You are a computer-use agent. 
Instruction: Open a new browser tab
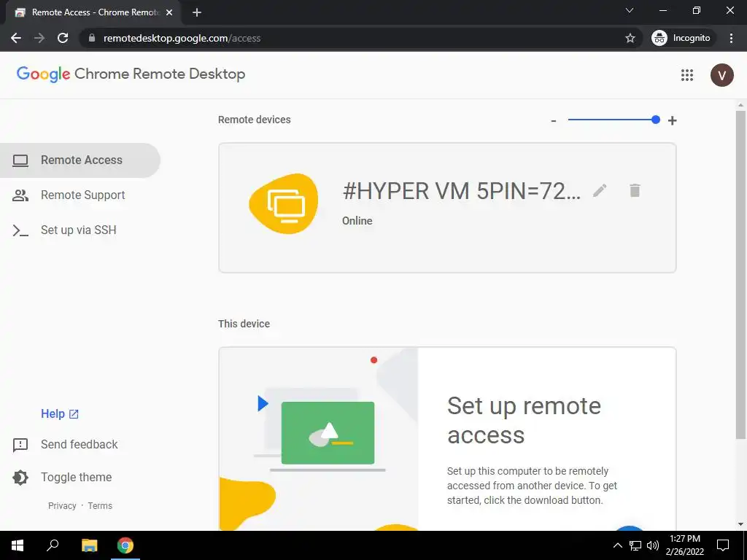(x=197, y=12)
